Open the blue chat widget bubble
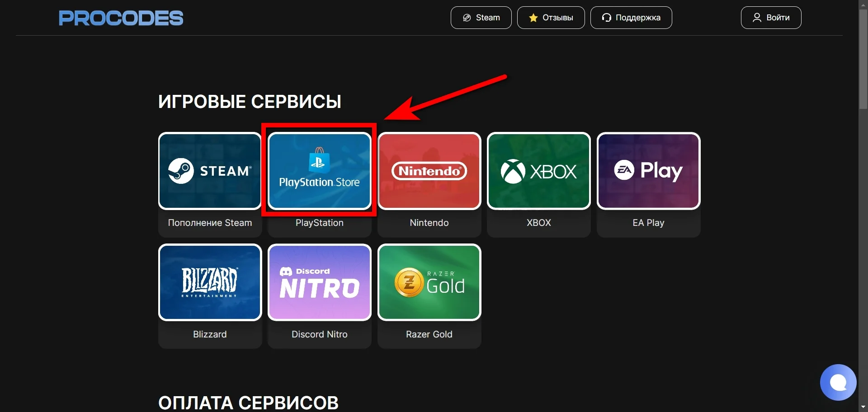Image resolution: width=868 pixels, height=412 pixels. tap(838, 383)
